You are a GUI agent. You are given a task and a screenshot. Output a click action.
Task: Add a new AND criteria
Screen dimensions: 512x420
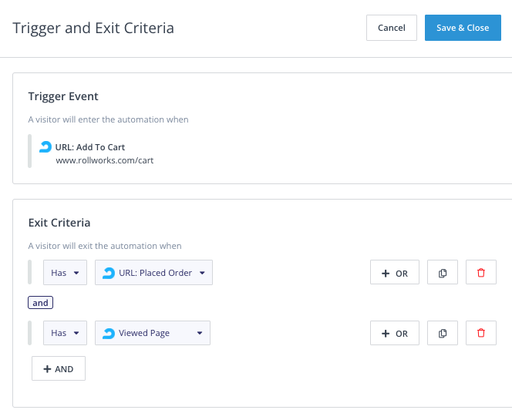59,368
